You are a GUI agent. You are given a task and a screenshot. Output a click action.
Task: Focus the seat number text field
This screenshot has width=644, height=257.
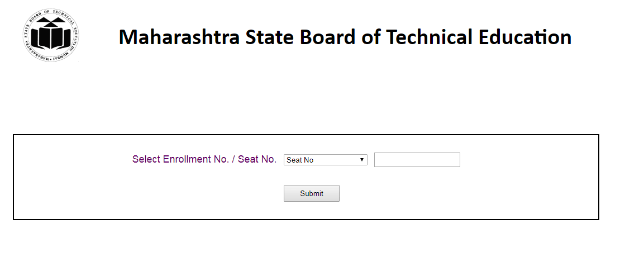click(417, 160)
